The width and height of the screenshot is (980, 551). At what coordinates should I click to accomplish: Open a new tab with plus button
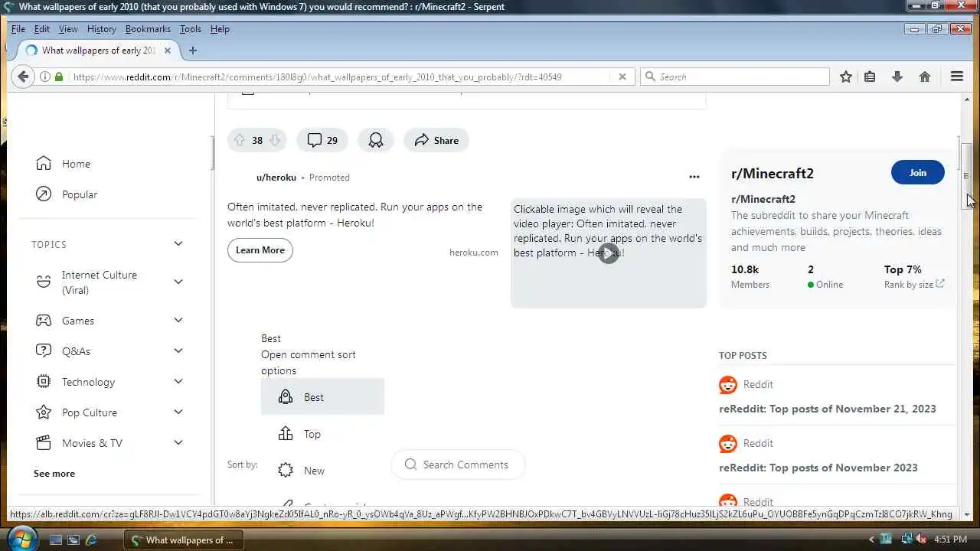[x=193, y=51]
